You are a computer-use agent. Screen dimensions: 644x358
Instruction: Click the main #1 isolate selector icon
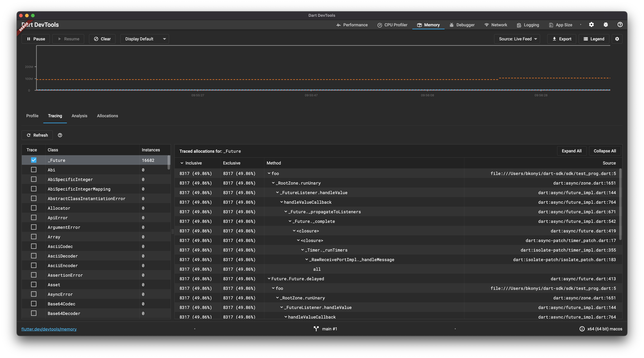(x=316, y=329)
